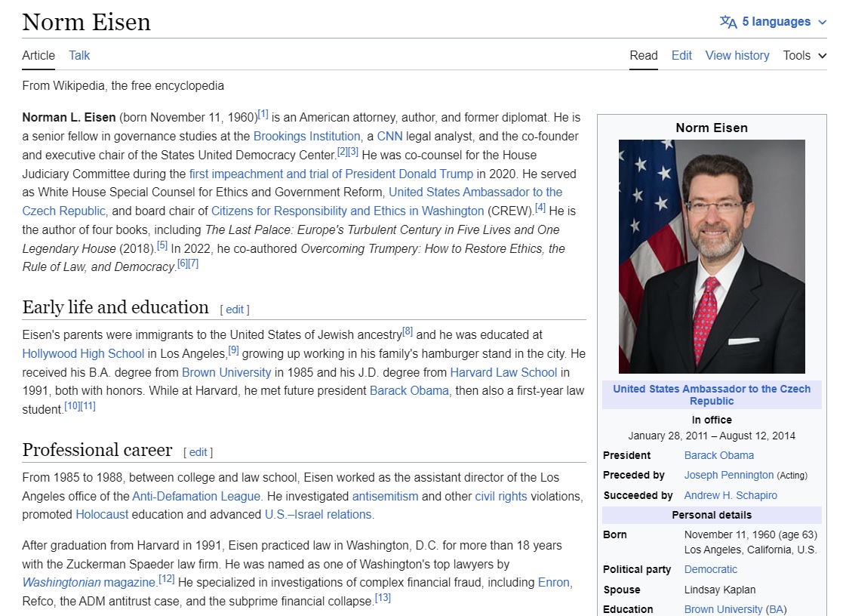
Task: Edit the Early life and education section
Action: (235, 310)
